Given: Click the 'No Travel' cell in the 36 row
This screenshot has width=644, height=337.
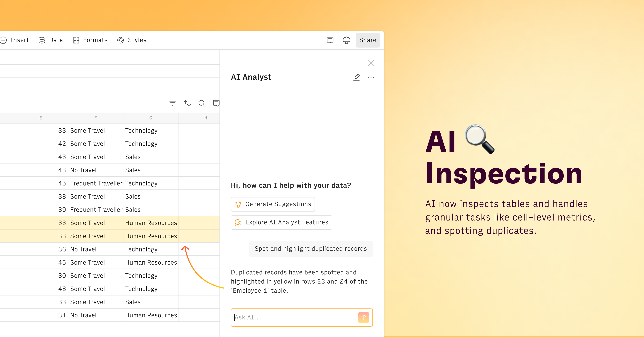Looking at the screenshot, I should 96,249.
